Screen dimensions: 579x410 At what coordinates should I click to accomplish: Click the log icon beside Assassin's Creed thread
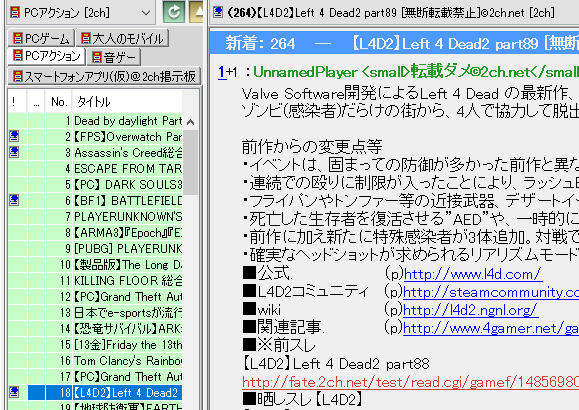click(14, 152)
